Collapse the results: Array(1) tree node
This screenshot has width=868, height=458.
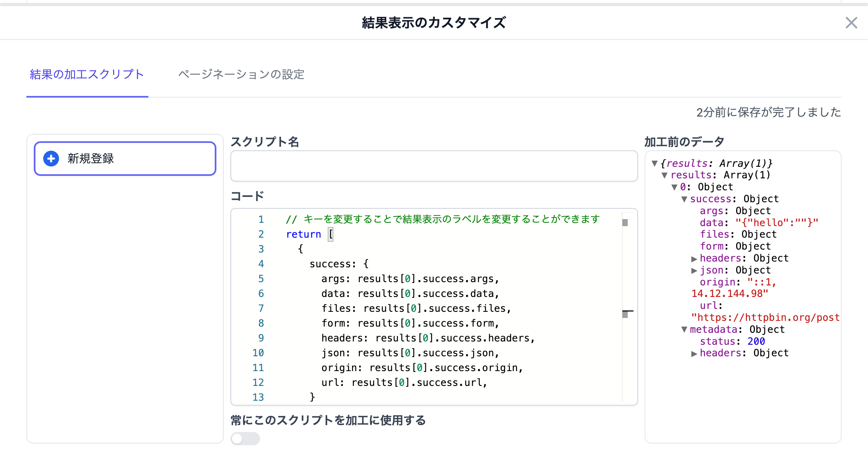tap(664, 175)
